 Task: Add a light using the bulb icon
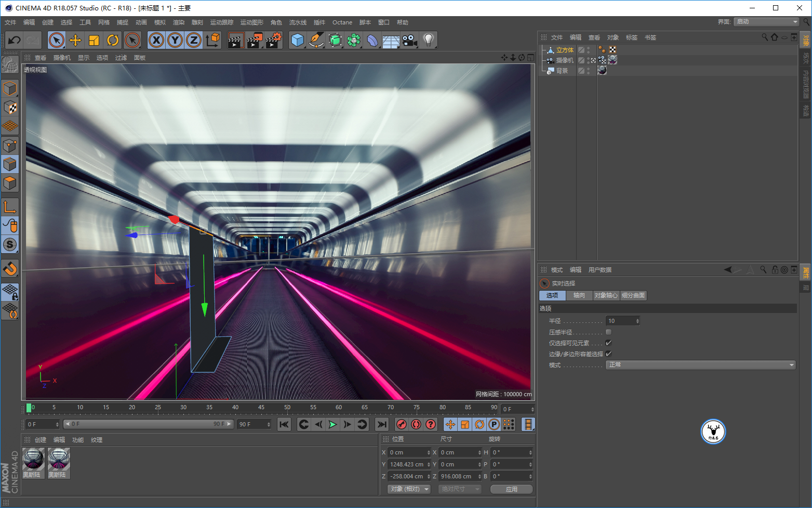pos(428,40)
